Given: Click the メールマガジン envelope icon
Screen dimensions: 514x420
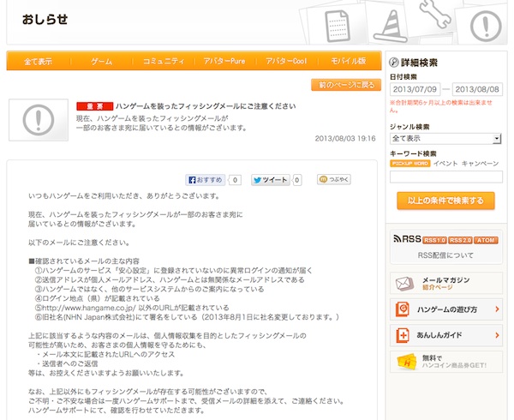Looking at the screenshot, I should [x=404, y=283].
